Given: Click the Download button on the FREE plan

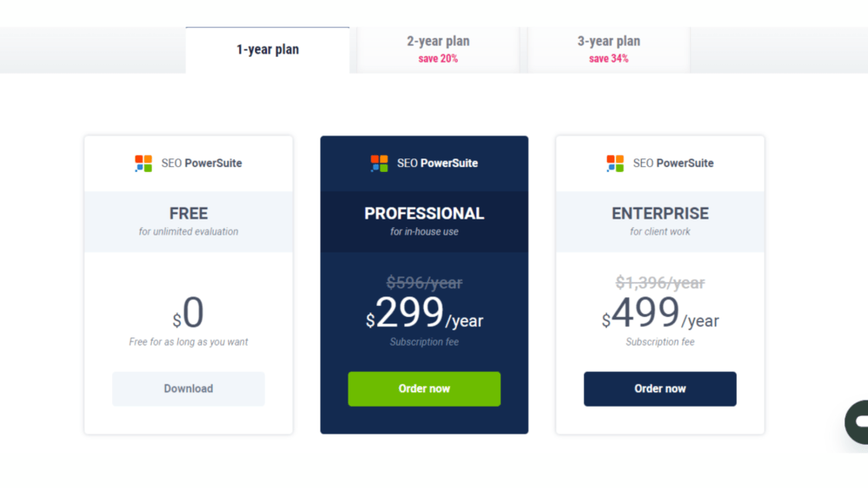Looking at the screenshot, I should pos(188,388).
